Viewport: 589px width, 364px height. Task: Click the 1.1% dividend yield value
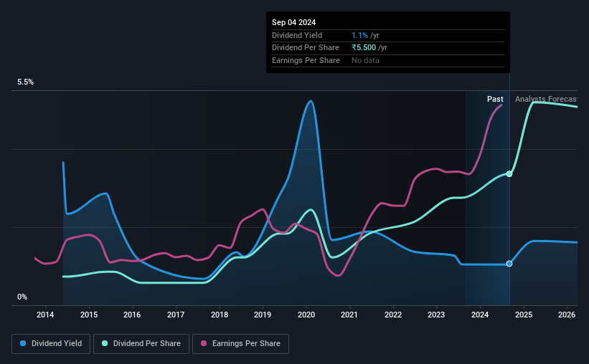coord(359,35)
